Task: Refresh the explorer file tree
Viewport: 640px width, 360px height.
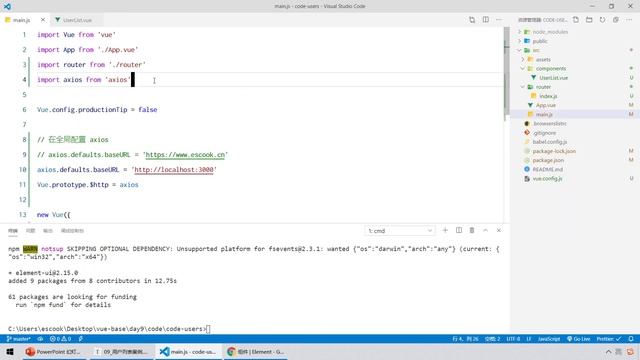Action: [602, 20]
